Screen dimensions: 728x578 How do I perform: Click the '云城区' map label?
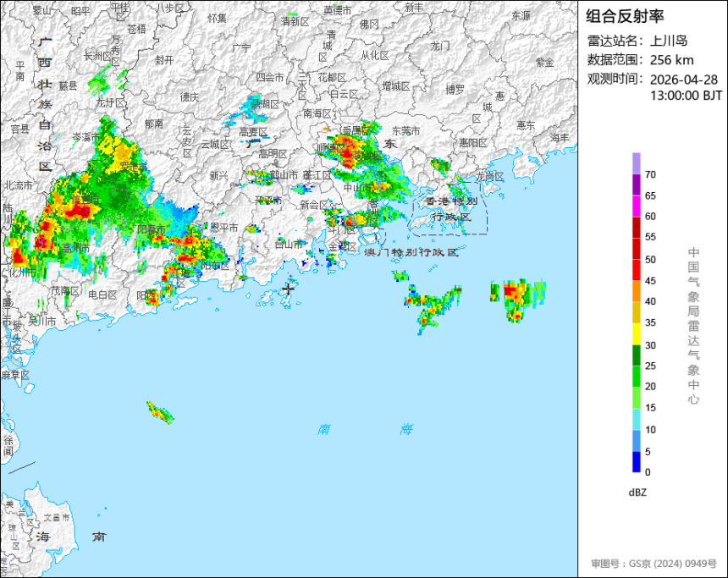[214, 145]
